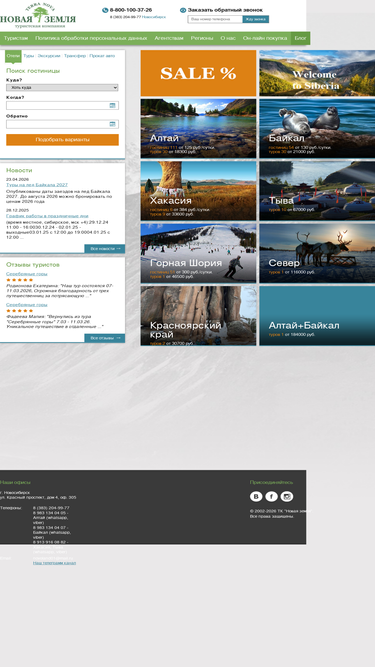
Task: Open the Туры на лед Байкала 2027 link
Action: coord(37,185)
